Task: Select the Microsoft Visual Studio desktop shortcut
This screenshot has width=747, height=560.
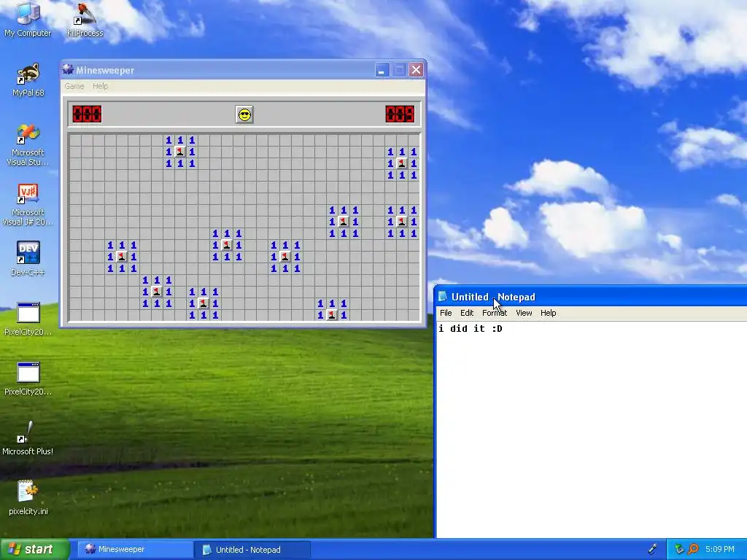Action: click(28, 145)
